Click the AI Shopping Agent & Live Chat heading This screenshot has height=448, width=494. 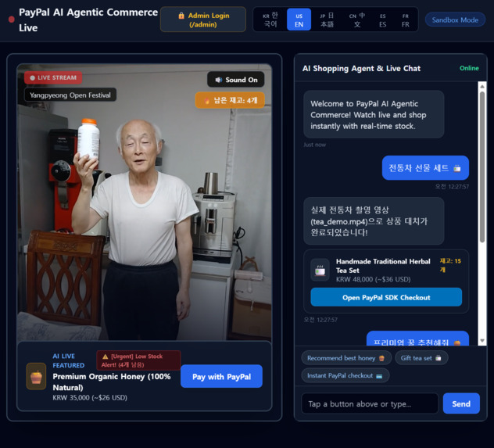pyautogui.click(x=361, y=68)
